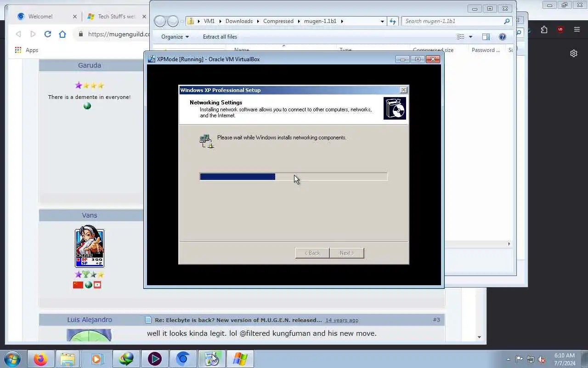This screenshot has height=368, width=588.
Task: Open Luis Alejandro's profile link
Action: 90,320
